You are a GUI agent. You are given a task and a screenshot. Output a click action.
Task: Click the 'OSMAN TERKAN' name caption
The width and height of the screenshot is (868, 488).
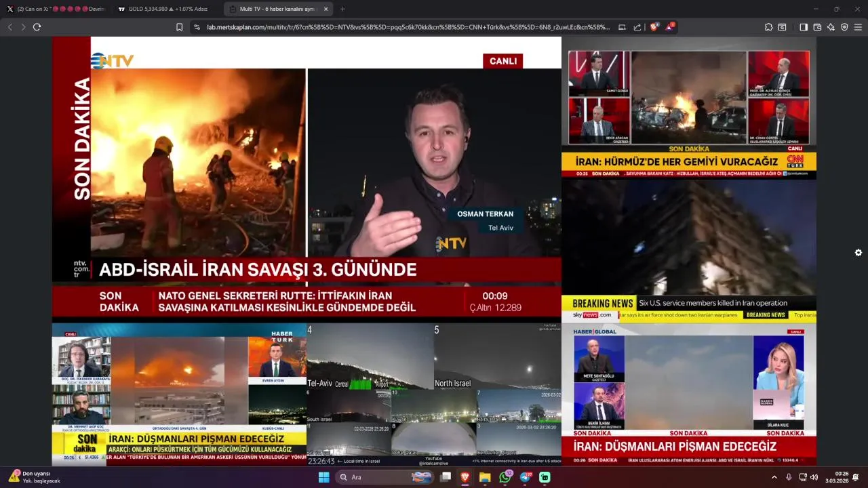[x=485, y=213]
